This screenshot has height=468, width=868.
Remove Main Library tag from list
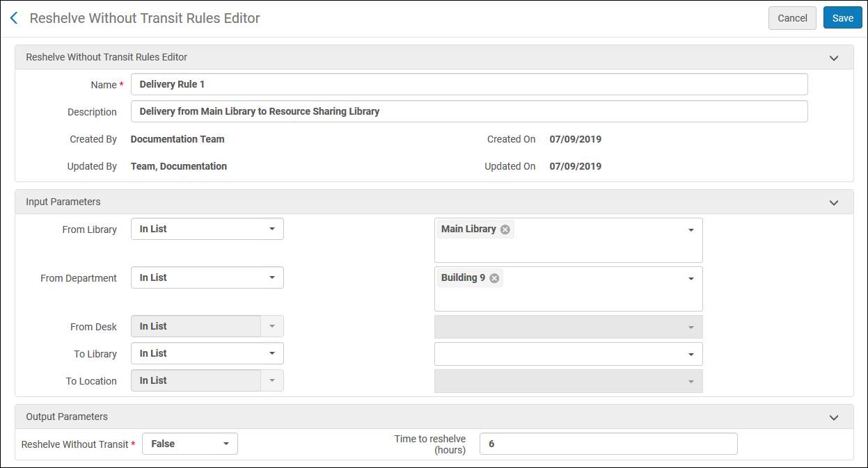(x=505, y=229)
